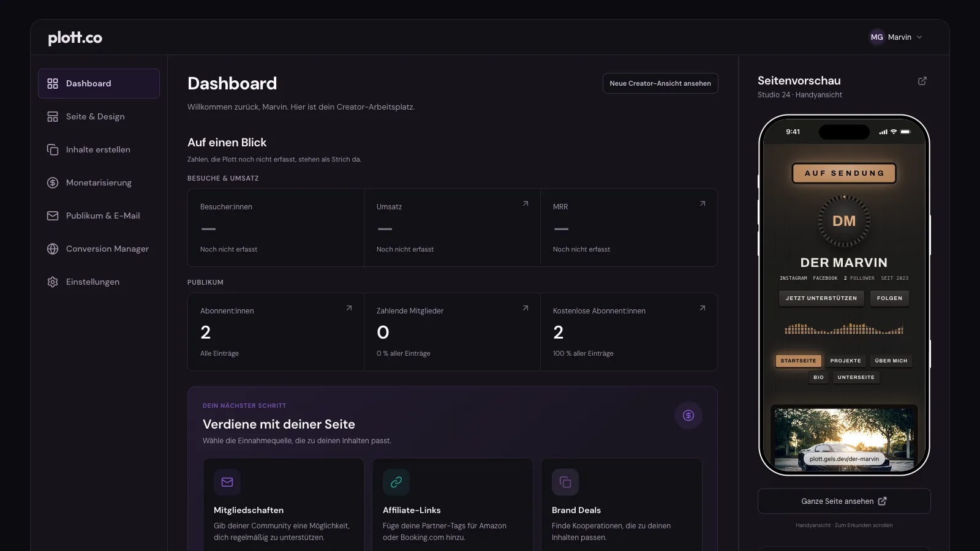Click the Affiliate-Links chain icon
Image resolution: width=980 pixels, height=551 pixels.
pyautogui.click(x=396, y=482)
